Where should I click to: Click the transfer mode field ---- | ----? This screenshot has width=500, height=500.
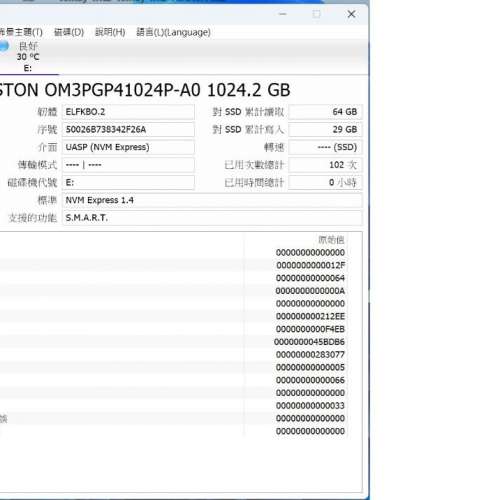click(x=128, y=165)
